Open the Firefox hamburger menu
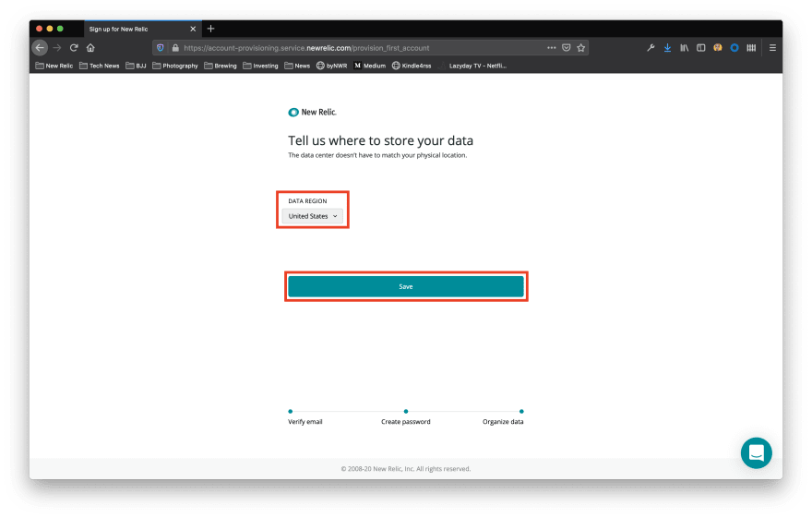Viewport: 812px width, 518px height. click(x=772, y=48)
